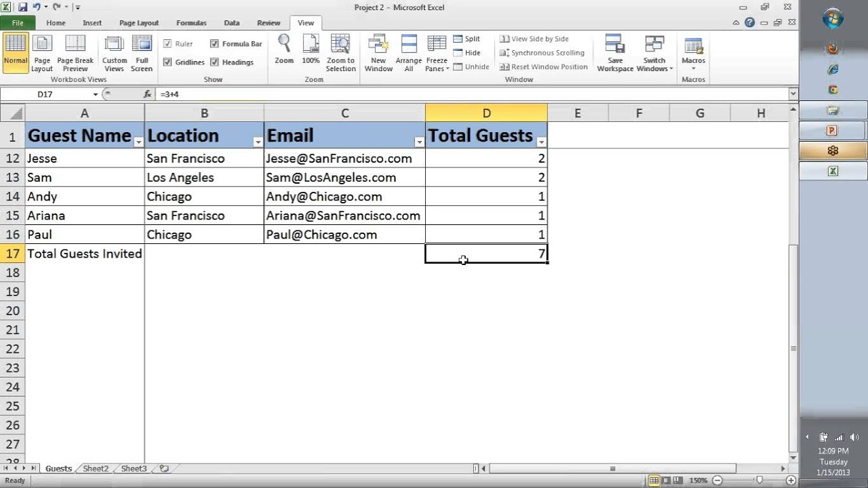Open Page Break Preview

(75, 53)
